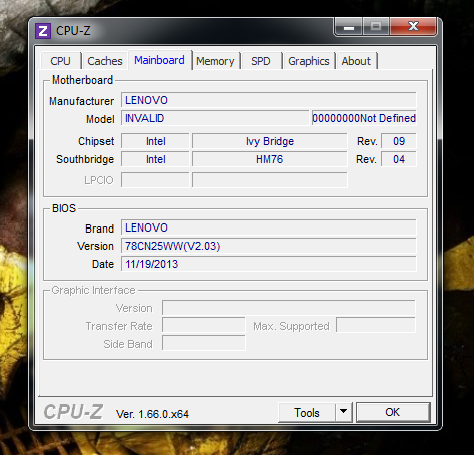
Task: Click the Ivy Bridge chipset value
Action: pos(270,141)
